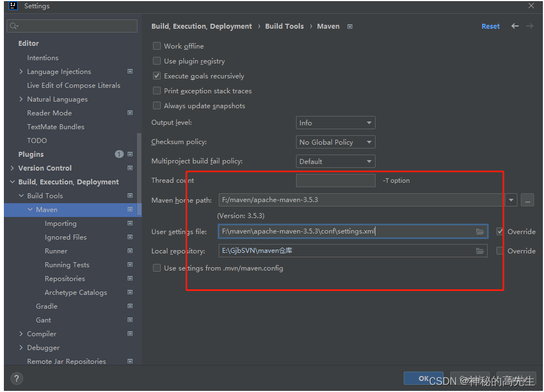Open help with the question mark icon
The width and height of the screenshot is (544, 392).
pyautogui.click(x=17, y=378)
